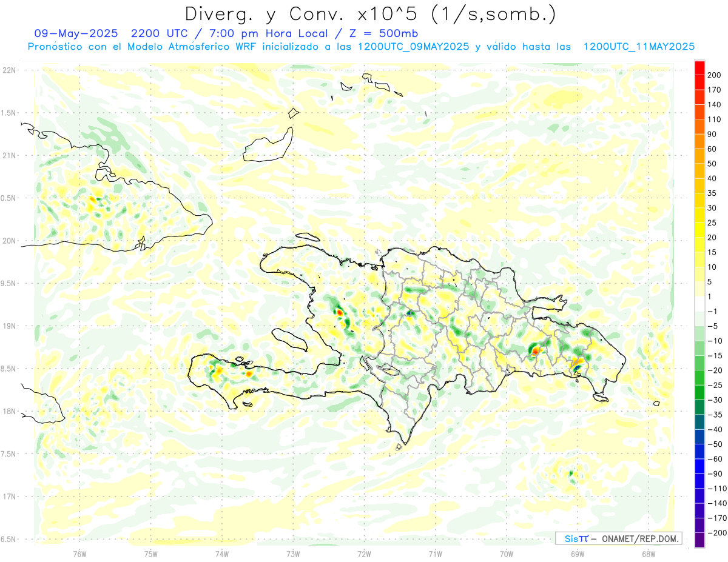728x562 pixels.
Task: Click the "SisTT – ONAMET/REP.DOM." credit box
Action: click(x=619, y=538)
